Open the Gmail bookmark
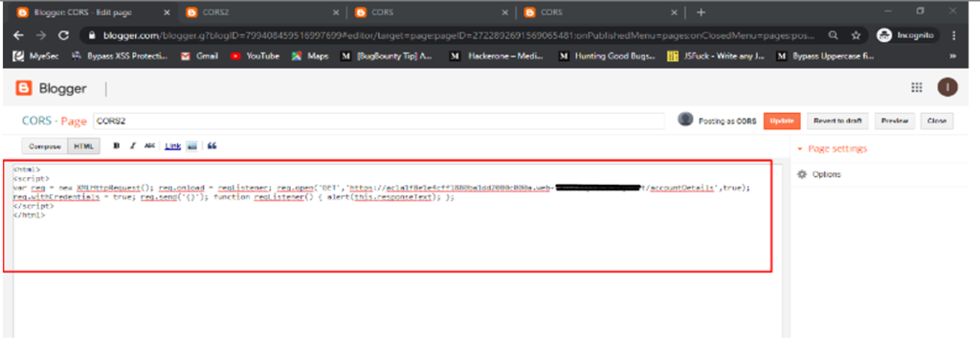The image size is (980, 358). (x=199, y=56)
